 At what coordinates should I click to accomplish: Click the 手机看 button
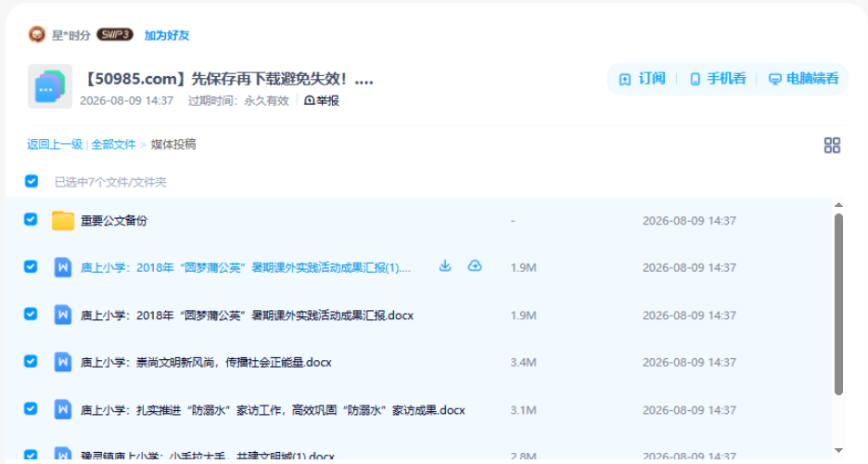(718, 79)
